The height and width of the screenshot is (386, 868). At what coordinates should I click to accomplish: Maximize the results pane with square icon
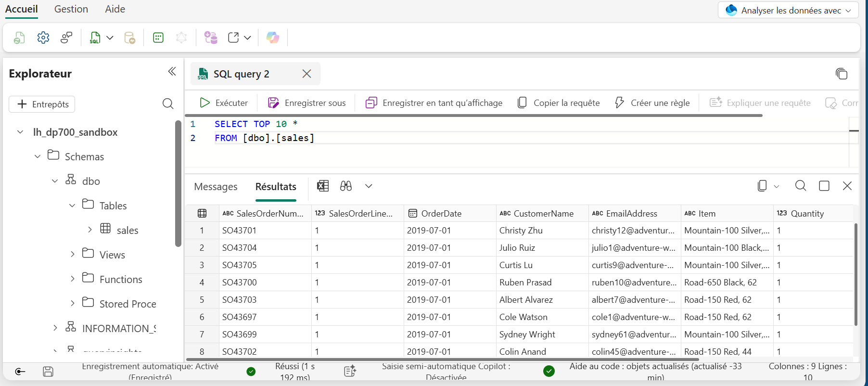tap(824, 186)
